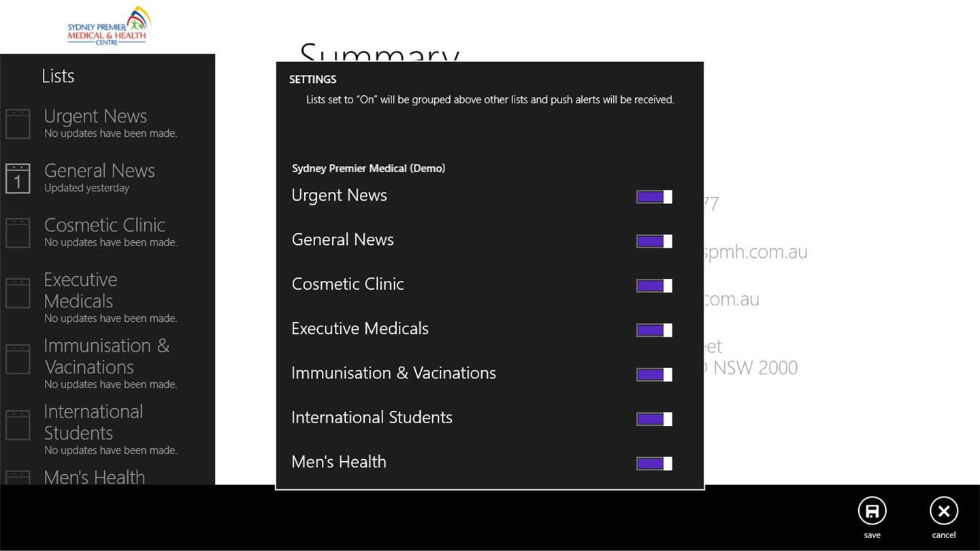Image resolution: width=980 pixels, height=551 pixels.
Task: Click the Lists heading in the sidebar
Action: (x=58, y=76)
